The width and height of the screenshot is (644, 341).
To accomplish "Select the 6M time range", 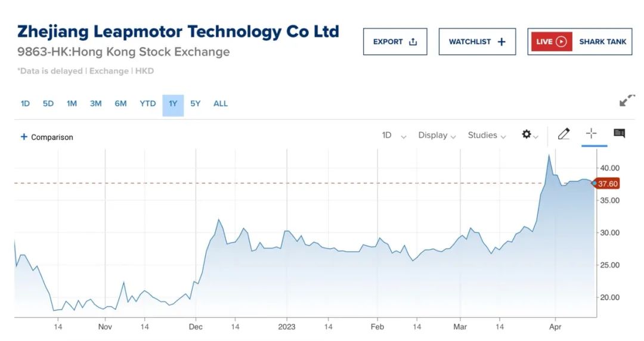I will pyautogui.click(x=120, y=104).
